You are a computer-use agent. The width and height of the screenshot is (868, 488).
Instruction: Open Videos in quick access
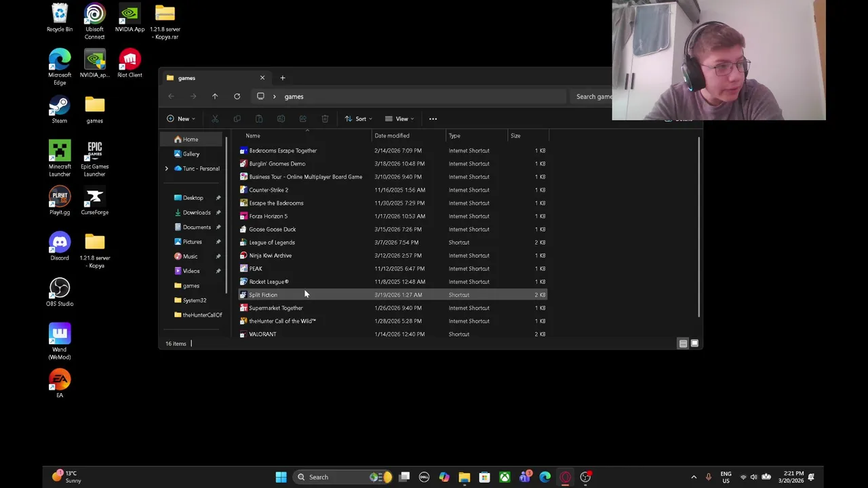pos(191,271)
